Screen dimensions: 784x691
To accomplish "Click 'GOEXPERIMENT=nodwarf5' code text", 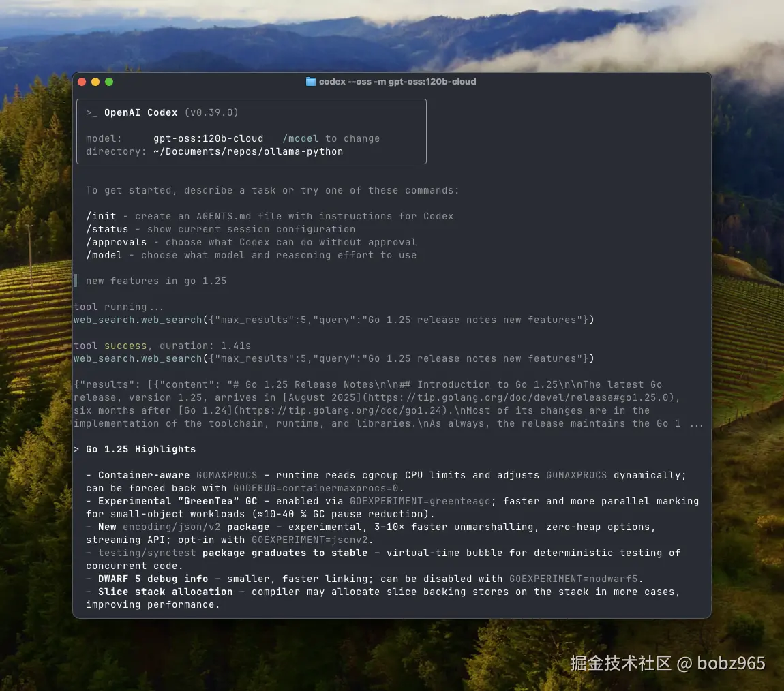I will (x=573, y=579).
